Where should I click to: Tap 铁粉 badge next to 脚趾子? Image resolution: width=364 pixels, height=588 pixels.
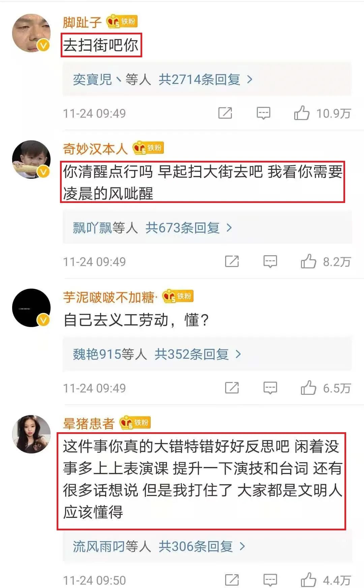pos(122,22)
